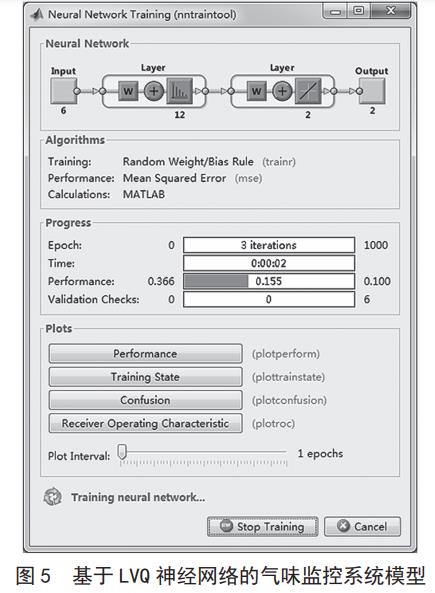Click the second layer's weight W block
This screenshot has height=593, width=435.
(256, 91)
